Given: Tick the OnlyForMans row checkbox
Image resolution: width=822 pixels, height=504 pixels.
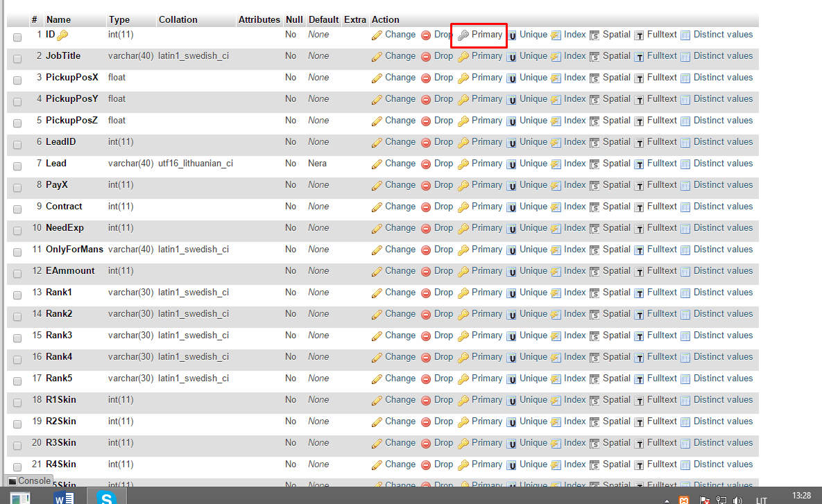Looking at the screenshot, I should point(17,252).
